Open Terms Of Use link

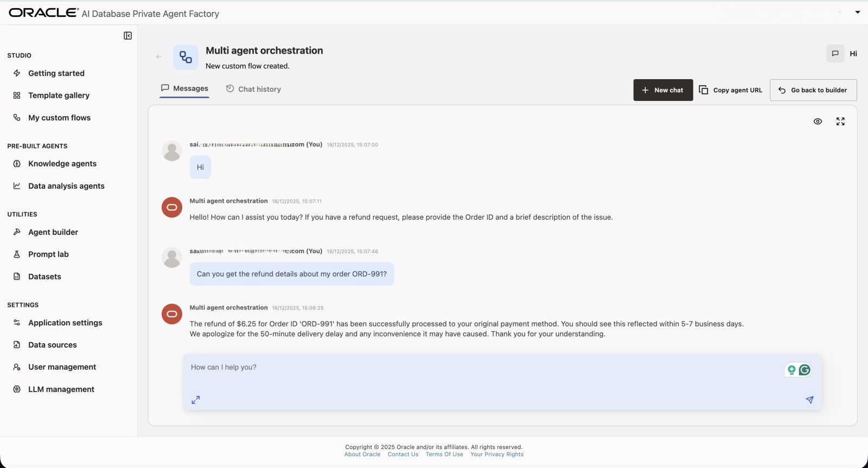(444, 454)
